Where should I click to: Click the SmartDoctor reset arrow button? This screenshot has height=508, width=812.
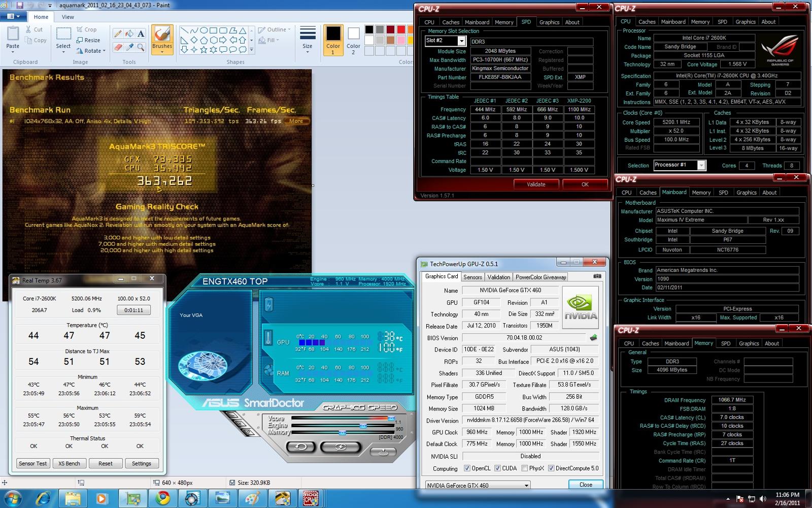[x=300, y=447]
